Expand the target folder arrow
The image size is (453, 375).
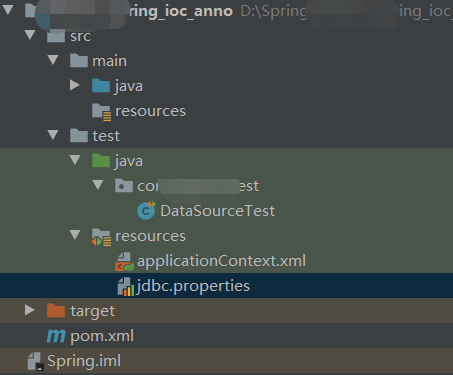[x=30, y=310]
